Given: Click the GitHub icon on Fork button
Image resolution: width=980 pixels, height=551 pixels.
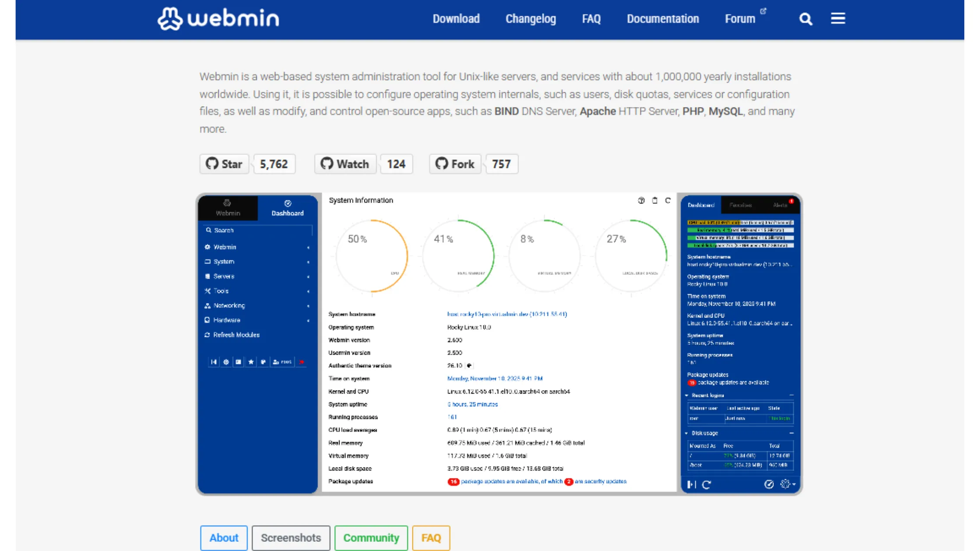Looking at the screenshot, I should coord(442,164).
